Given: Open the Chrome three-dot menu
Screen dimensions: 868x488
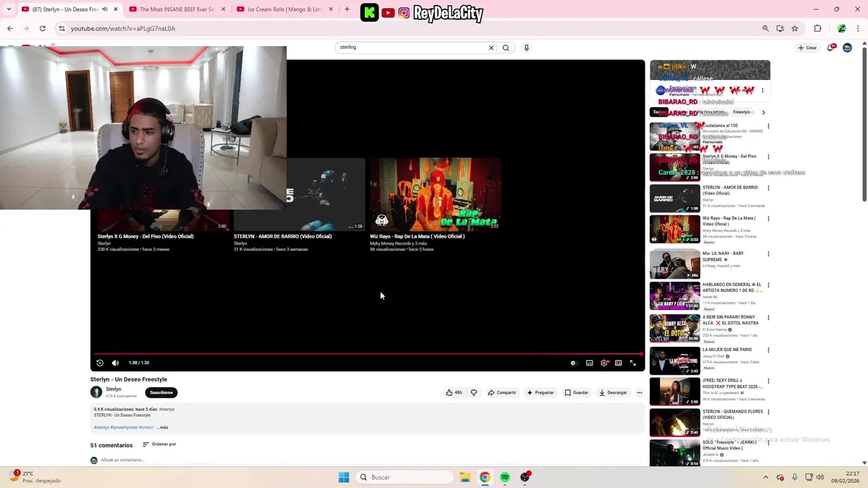Looking at the screenshot, I should click(859, 28).
